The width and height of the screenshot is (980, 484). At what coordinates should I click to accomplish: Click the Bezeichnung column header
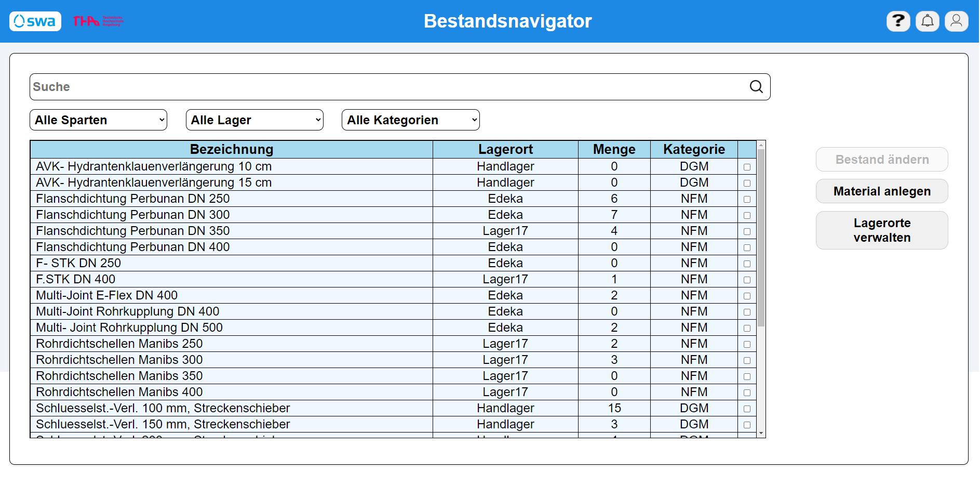click(x=232, y=150)
